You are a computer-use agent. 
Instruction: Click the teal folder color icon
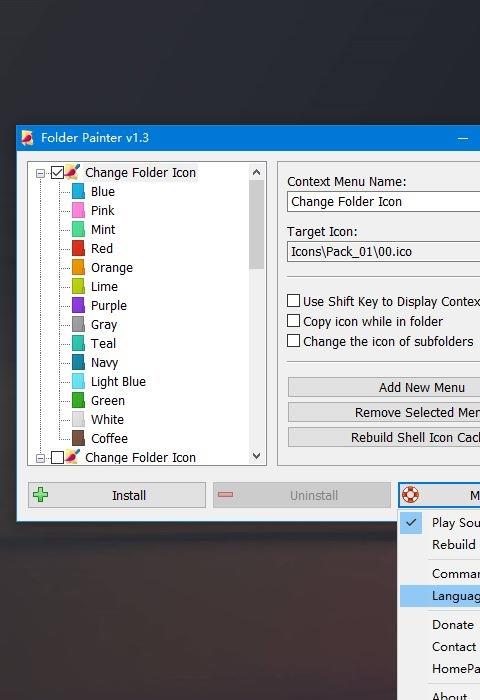point(78,343)
